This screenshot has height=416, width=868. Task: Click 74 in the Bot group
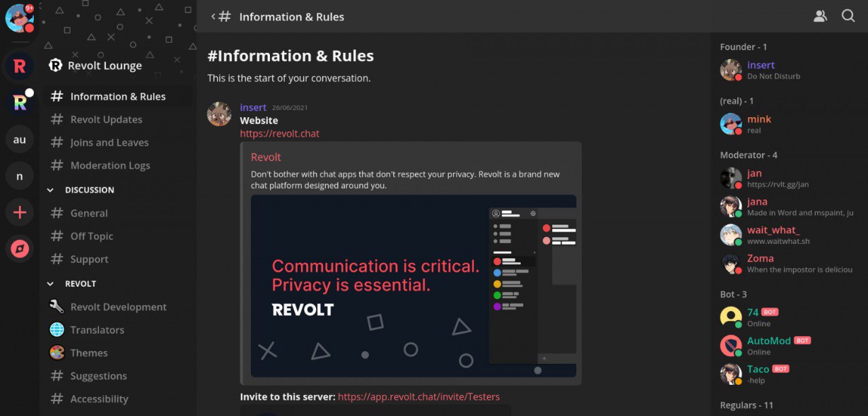753,312
